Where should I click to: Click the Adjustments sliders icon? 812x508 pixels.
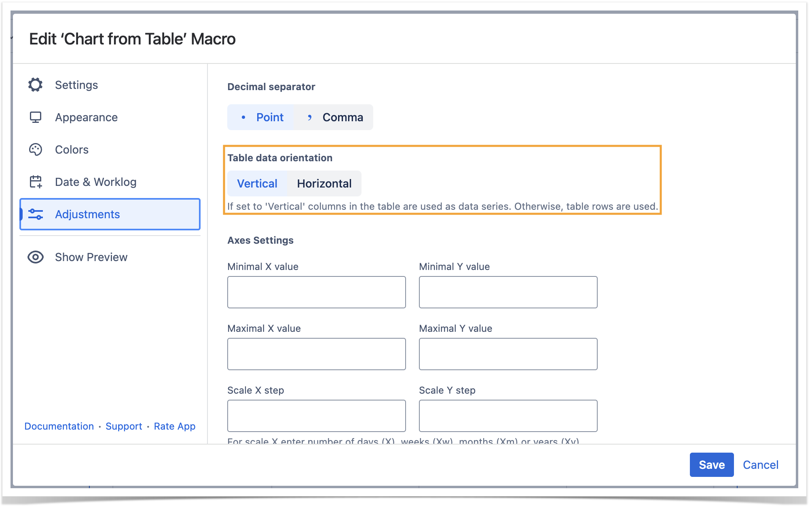point(36,214)
